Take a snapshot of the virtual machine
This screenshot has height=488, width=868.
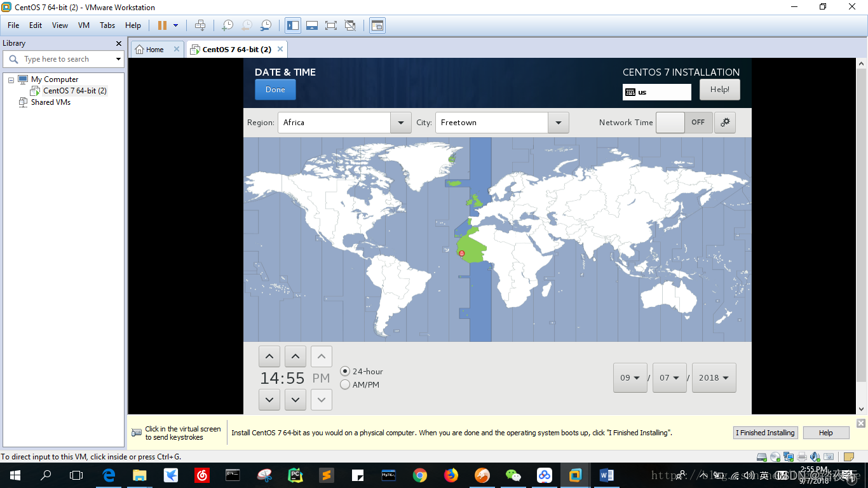227,25
